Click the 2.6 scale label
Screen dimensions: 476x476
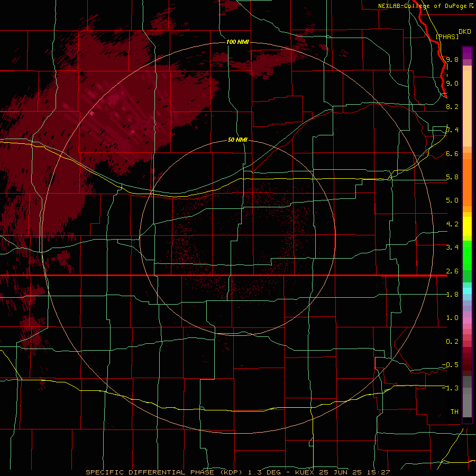[x=452, y=271]
